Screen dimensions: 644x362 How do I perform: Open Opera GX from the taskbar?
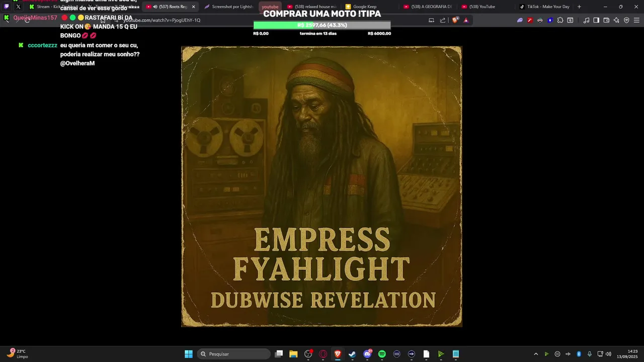pyautogui.click(x=323, y=354)
